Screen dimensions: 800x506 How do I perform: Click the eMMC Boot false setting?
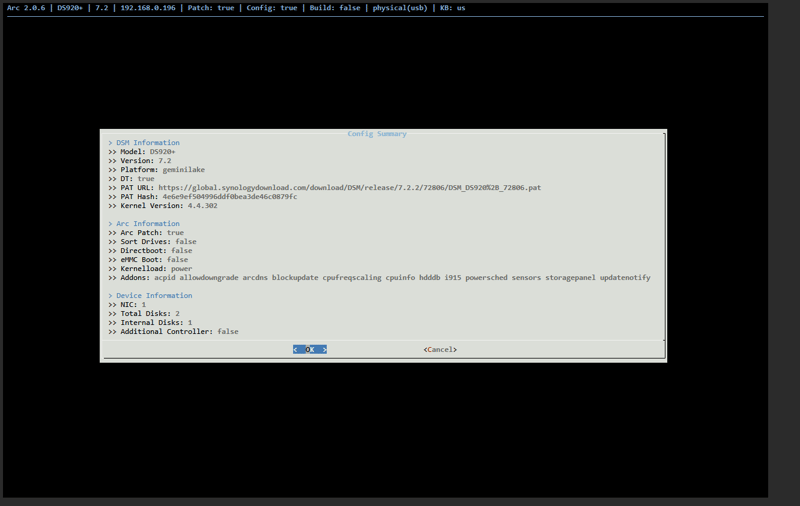click(177, 260)
